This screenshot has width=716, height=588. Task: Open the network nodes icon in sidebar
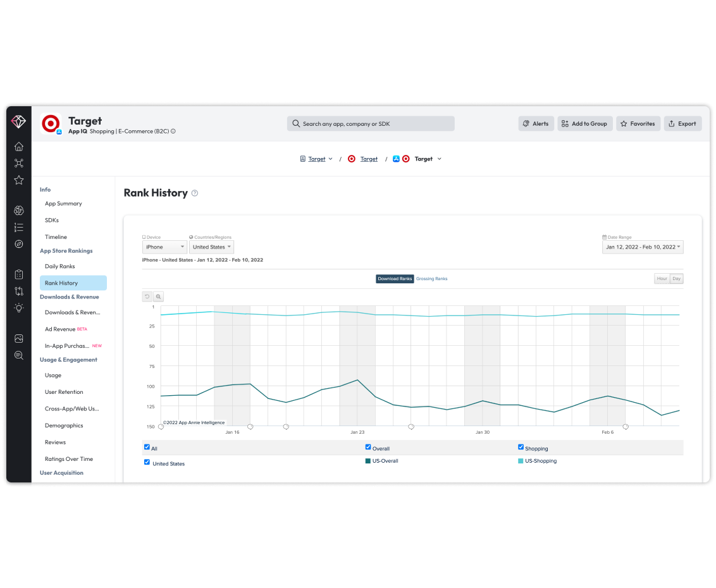[19, 163]
